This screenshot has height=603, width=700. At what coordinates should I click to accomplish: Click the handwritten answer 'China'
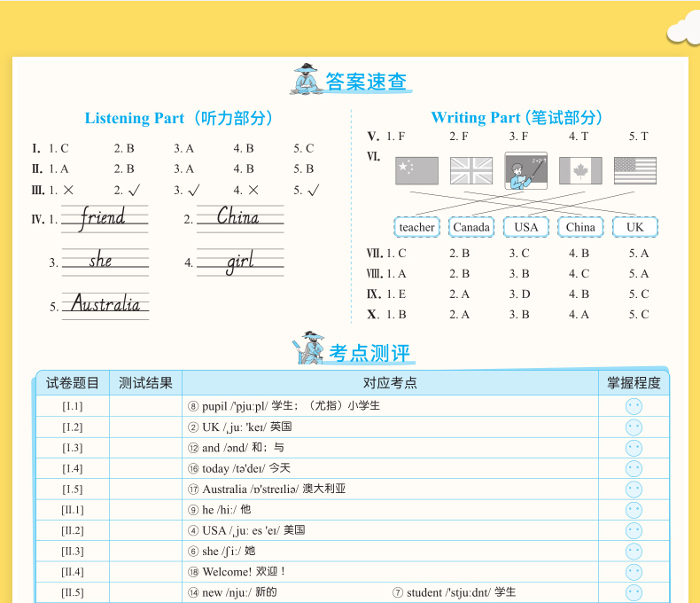pyautogui.click(x=238, y=216)
